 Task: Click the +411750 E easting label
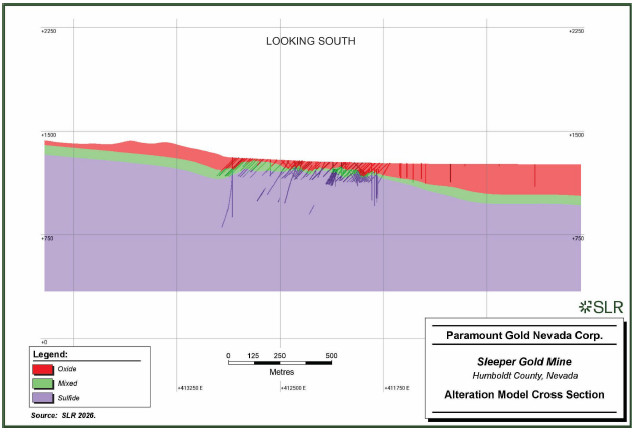click(397, 388)
